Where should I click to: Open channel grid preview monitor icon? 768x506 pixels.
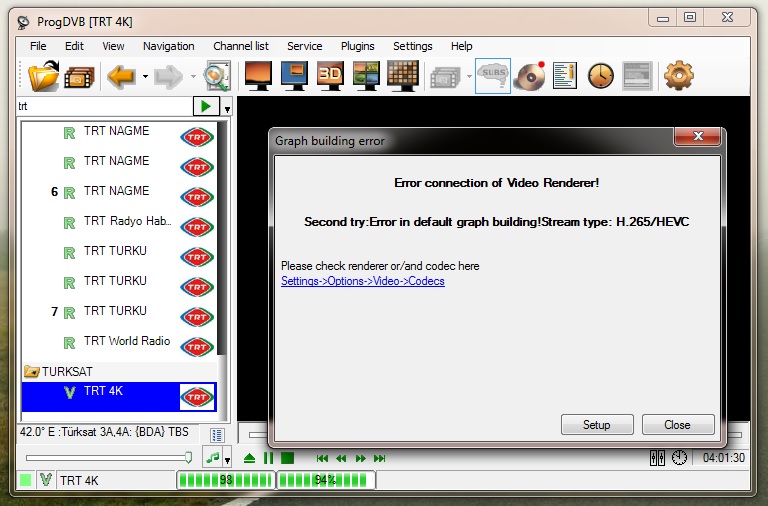(403, 75)
